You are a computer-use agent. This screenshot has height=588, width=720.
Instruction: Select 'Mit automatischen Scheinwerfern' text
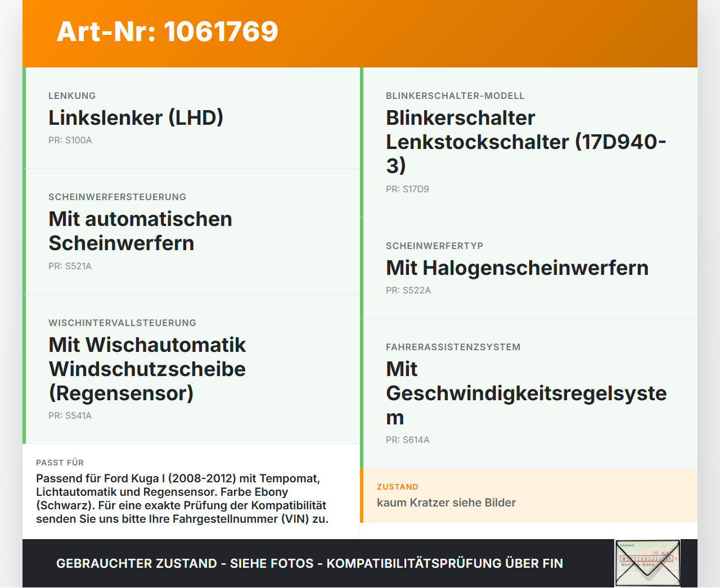click(x=141, y=231)
